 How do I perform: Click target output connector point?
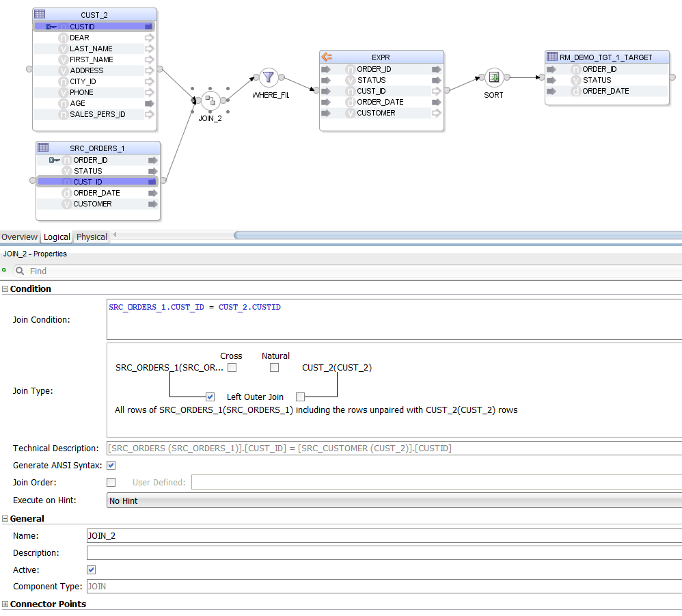pyautogui.click(x=672, y=77)
